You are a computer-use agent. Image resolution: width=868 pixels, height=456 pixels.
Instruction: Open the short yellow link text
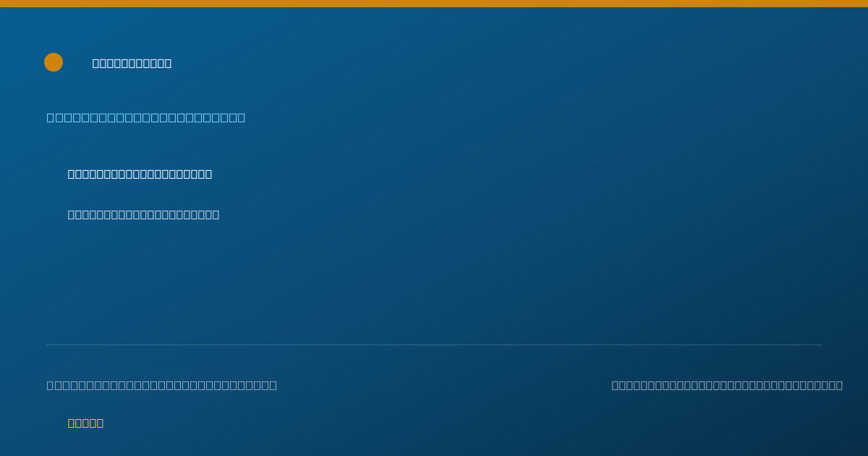pyautogui.click(x=85, y=423)
